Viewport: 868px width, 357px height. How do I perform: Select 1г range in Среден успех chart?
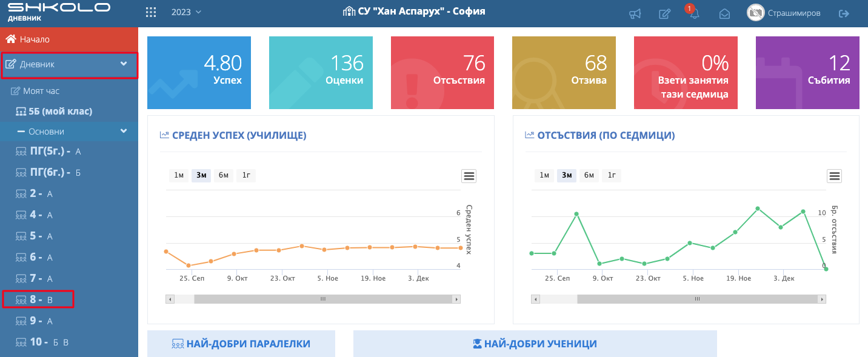(x=246, y=176)
